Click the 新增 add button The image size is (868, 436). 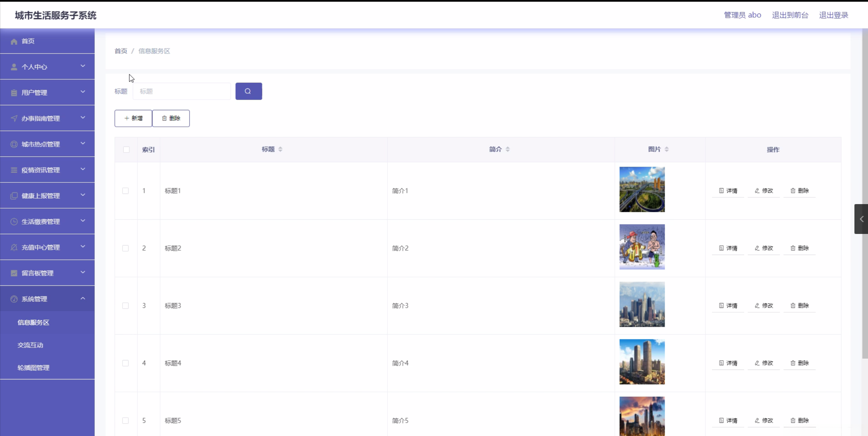pos(133,118)
